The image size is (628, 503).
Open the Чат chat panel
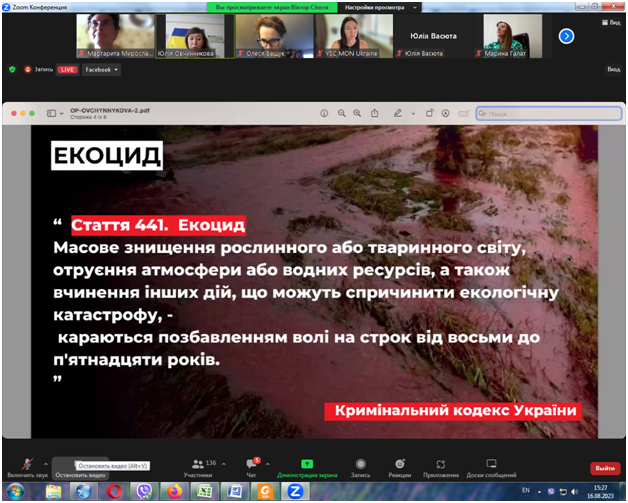251,465
